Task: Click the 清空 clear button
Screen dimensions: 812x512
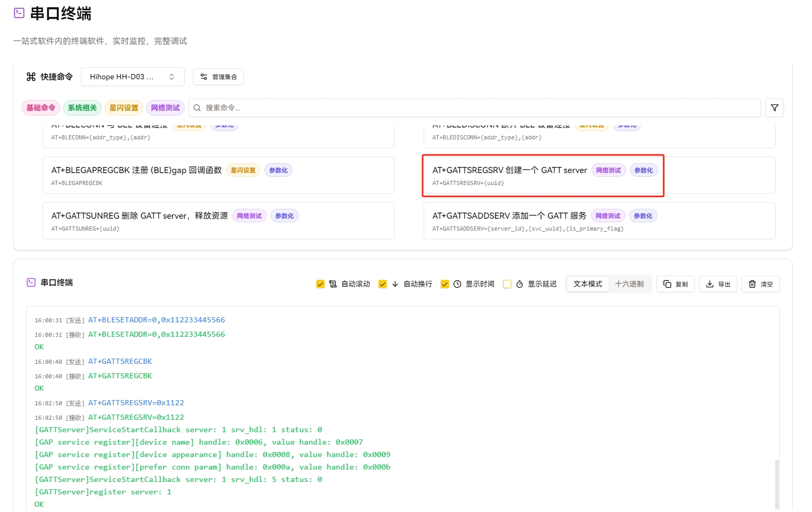Action: click(x=761, y=284)
